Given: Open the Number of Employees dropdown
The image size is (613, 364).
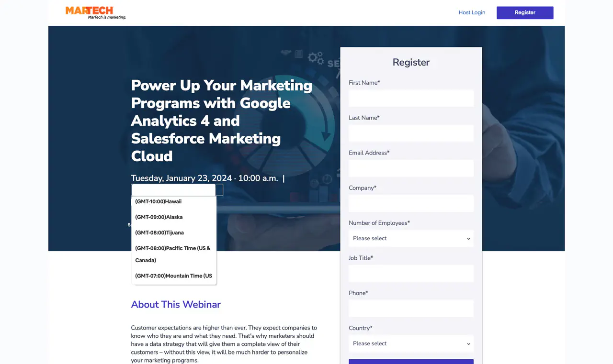Looking at the screenshot, I should click(411, 238).
